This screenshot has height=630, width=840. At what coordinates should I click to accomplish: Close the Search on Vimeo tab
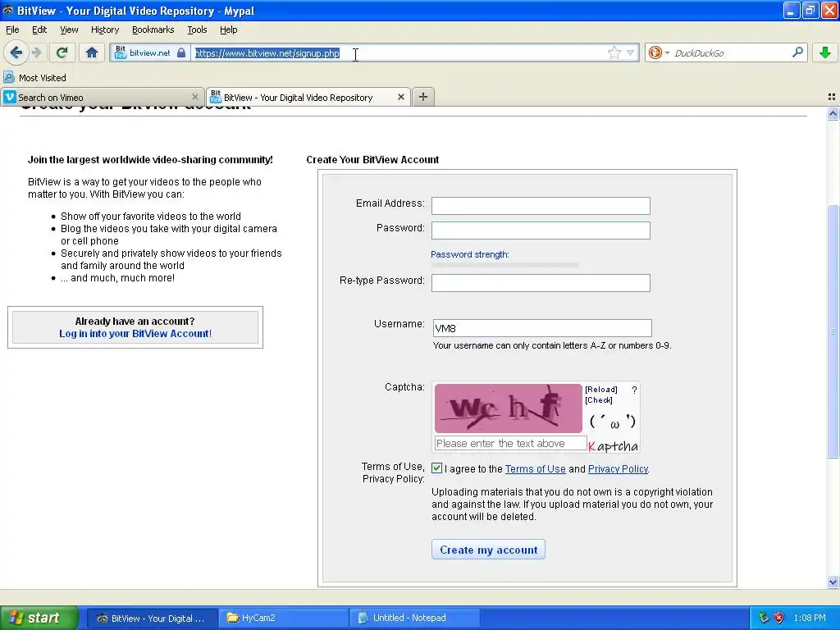pos(195,97)
